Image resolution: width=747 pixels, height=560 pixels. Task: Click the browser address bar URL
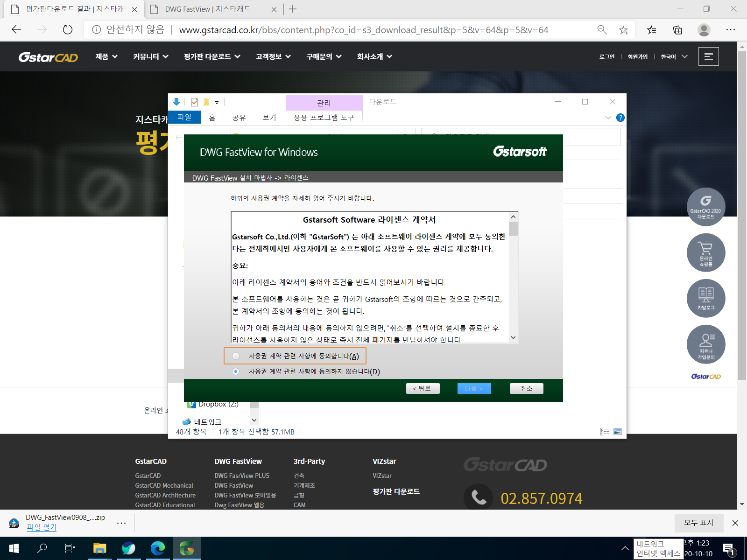click(x=364, y=30)
